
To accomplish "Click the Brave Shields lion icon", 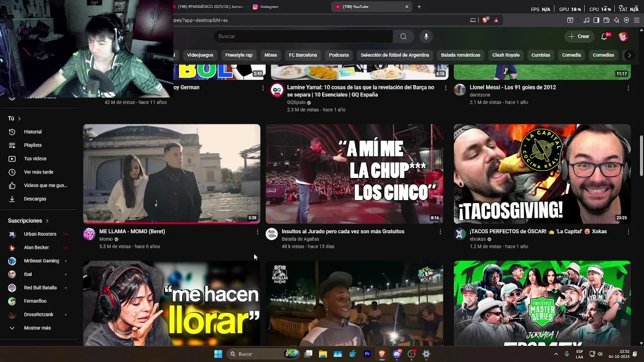I will pos(485,20).
